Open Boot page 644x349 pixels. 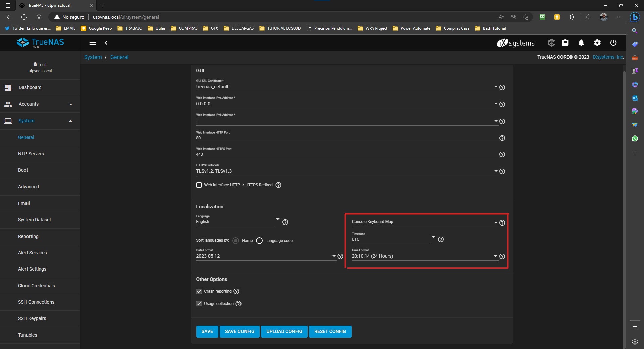pos(40,170)
